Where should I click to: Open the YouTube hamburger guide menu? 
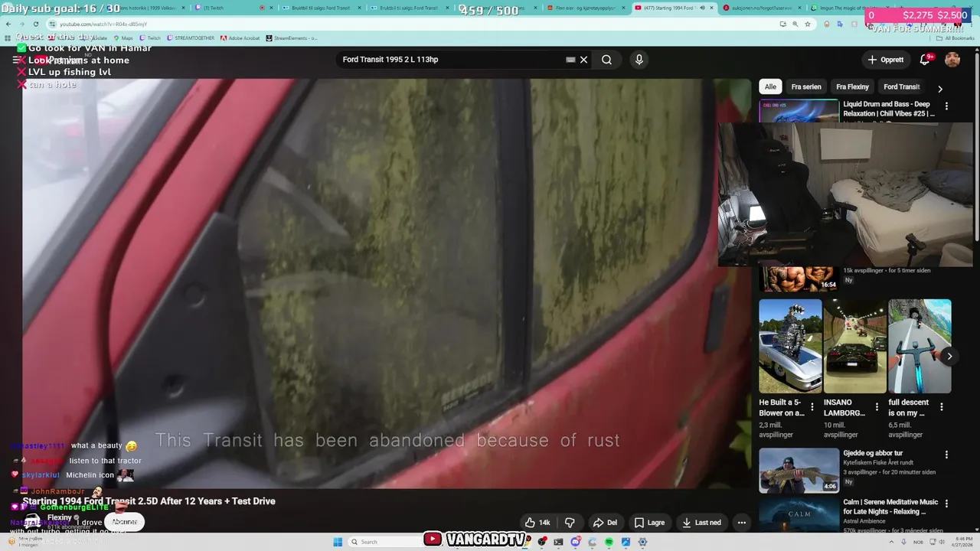[17, 60]
